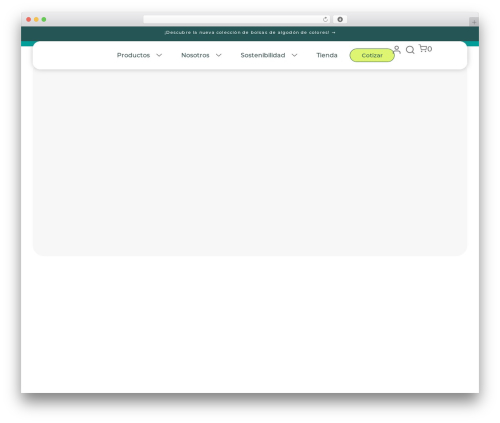Maximize window with green button

44,19
